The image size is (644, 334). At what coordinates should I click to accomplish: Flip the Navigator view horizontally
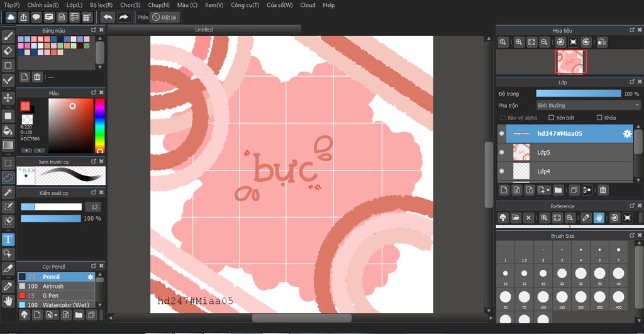[x=602, y=42]
